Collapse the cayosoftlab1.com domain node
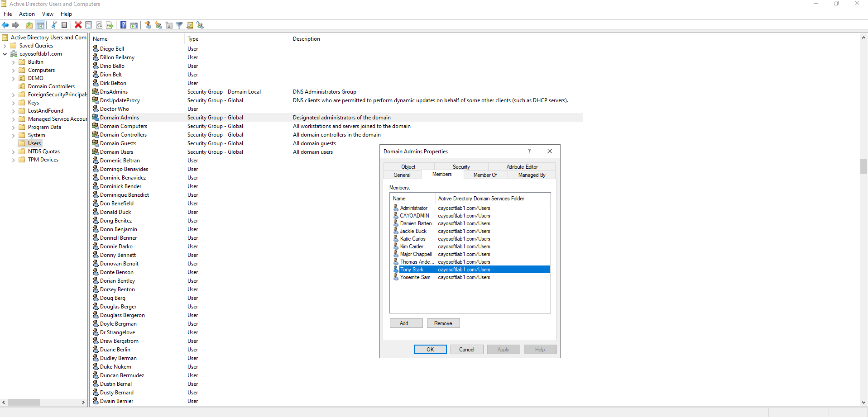Screen dimensions: 868x417 point(5,54)
